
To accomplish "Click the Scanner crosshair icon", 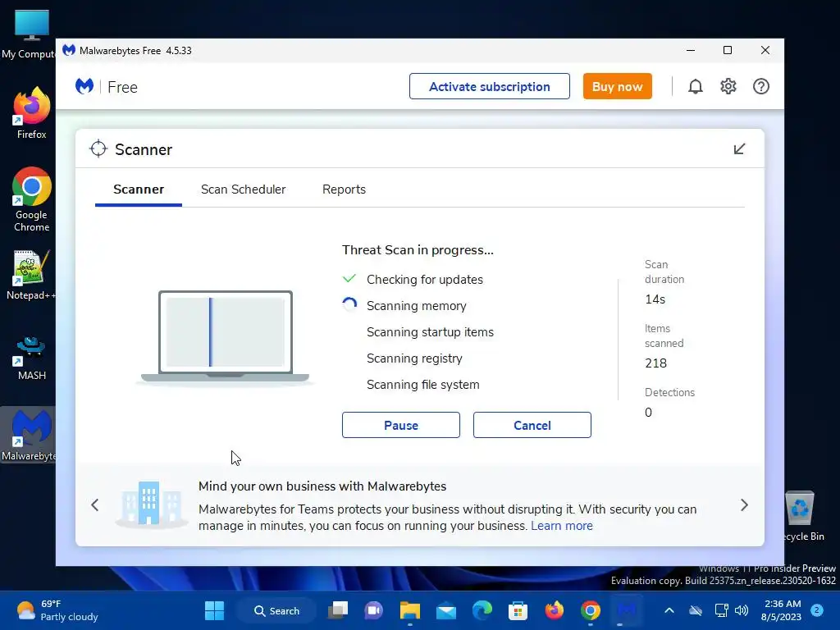I will point(98,149).
